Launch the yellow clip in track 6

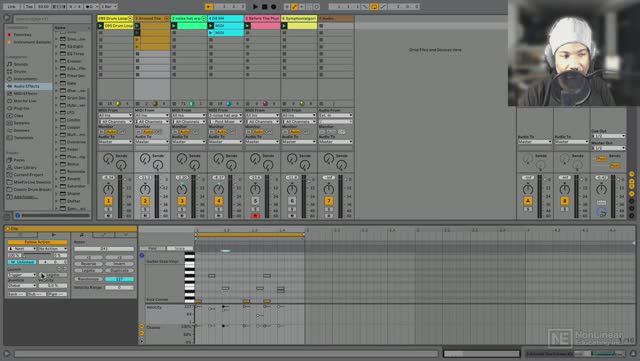tap(284, 26)
